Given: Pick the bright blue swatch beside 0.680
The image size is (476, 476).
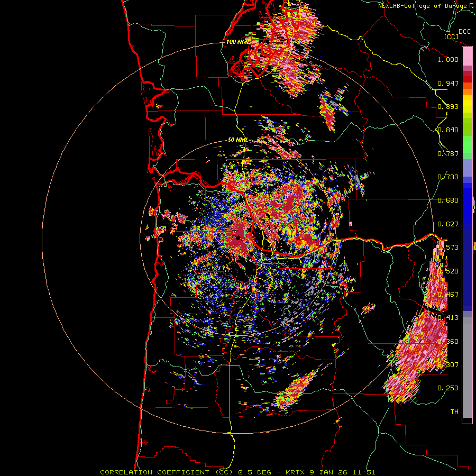Looking at the screenshot, I should pyautogui.click(x=467, y=202).
